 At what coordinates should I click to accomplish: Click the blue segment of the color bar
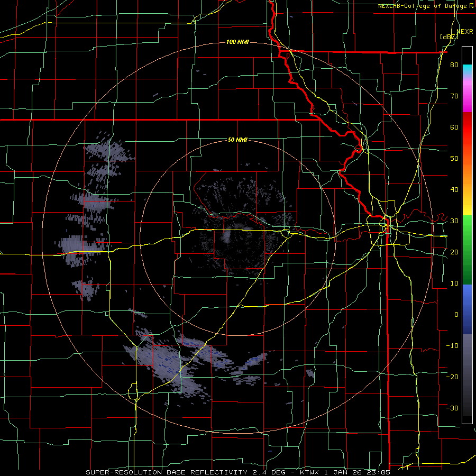point(467,309)
